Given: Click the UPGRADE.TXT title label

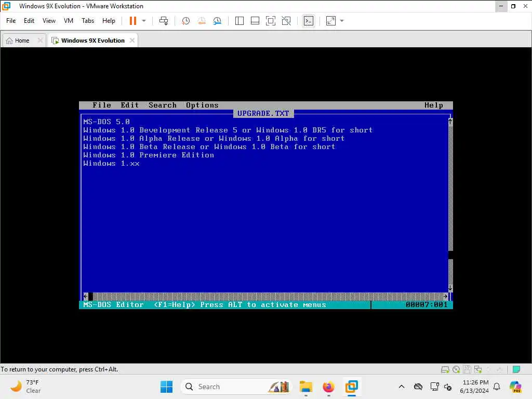Looking at the screenshot, I should (263, 113).
